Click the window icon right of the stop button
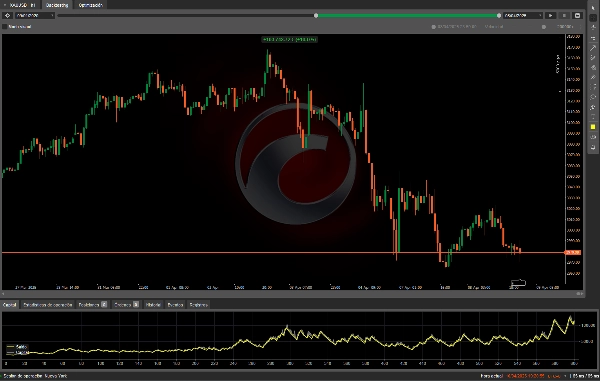Image resolution: width=600 pixels, height=381 pixels. (x=577, y=16)
